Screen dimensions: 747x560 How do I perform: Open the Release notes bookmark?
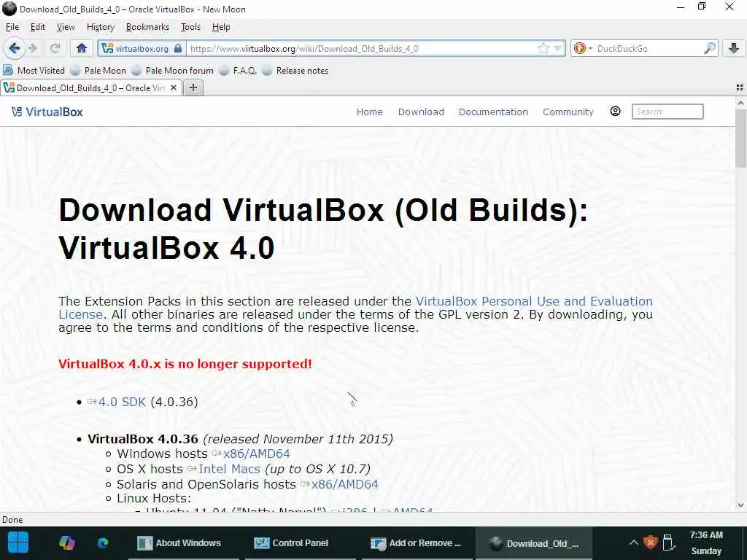pos(295,71)
